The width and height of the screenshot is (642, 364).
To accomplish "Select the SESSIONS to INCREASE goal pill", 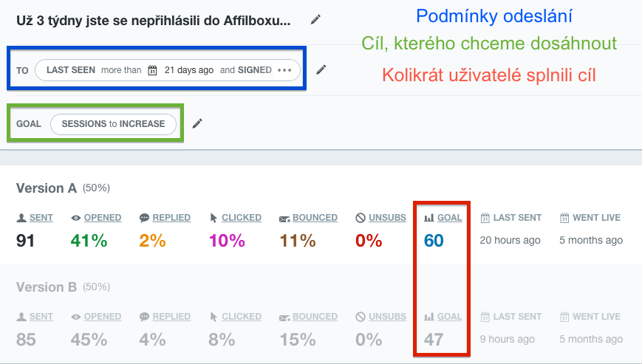I will pos(114,124).
